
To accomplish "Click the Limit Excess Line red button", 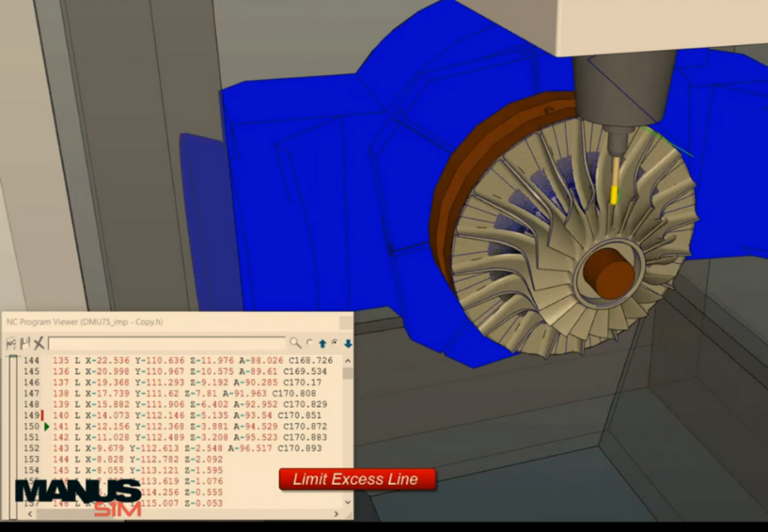I will pos(357,479).
